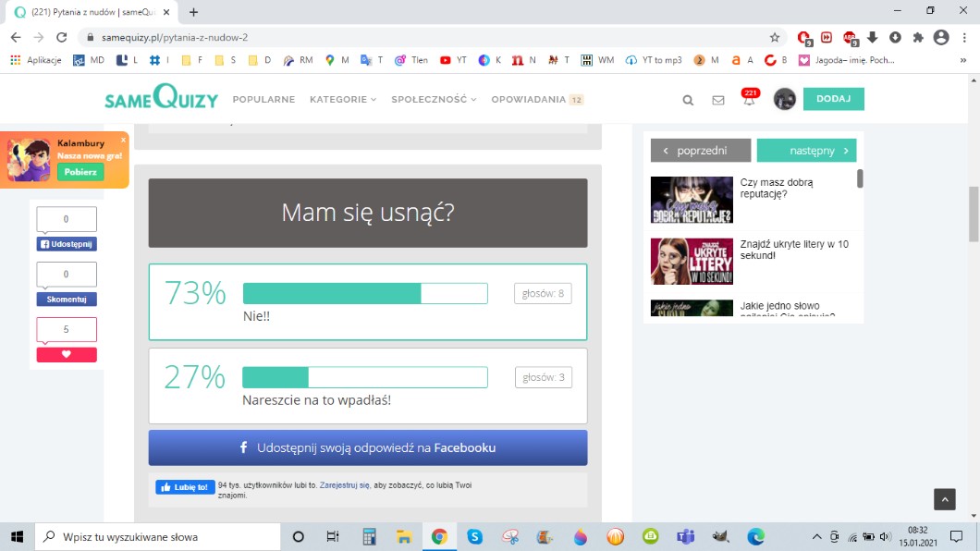Click the sidebar quiz list scrollbar
The width and height of the screenshot is (980, 551).
860,179
